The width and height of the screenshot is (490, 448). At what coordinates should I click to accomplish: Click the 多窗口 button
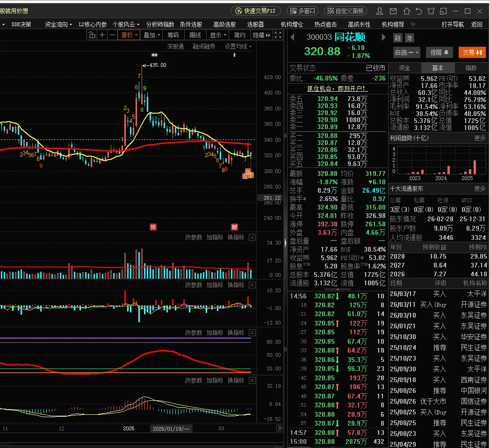(303, 11)
